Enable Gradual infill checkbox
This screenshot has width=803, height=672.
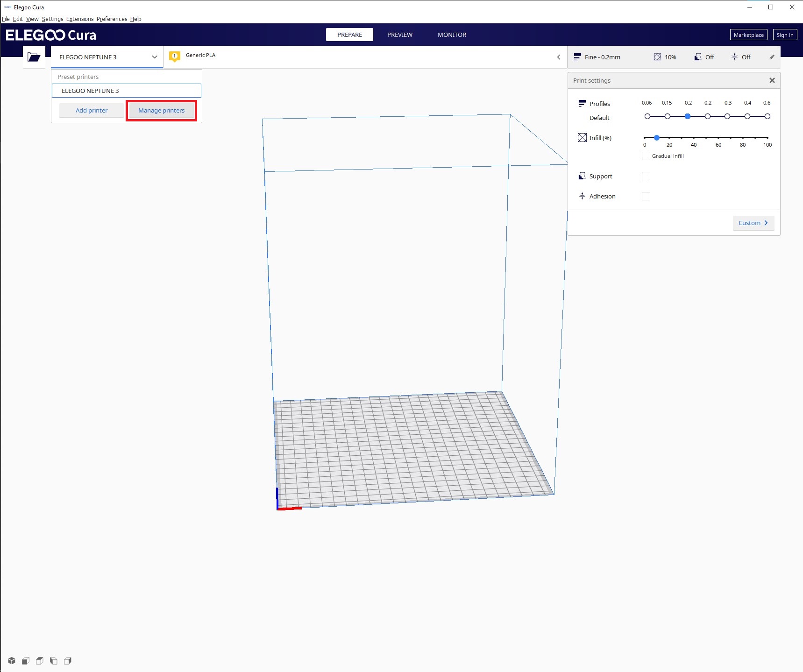click(x=646, y=156)
